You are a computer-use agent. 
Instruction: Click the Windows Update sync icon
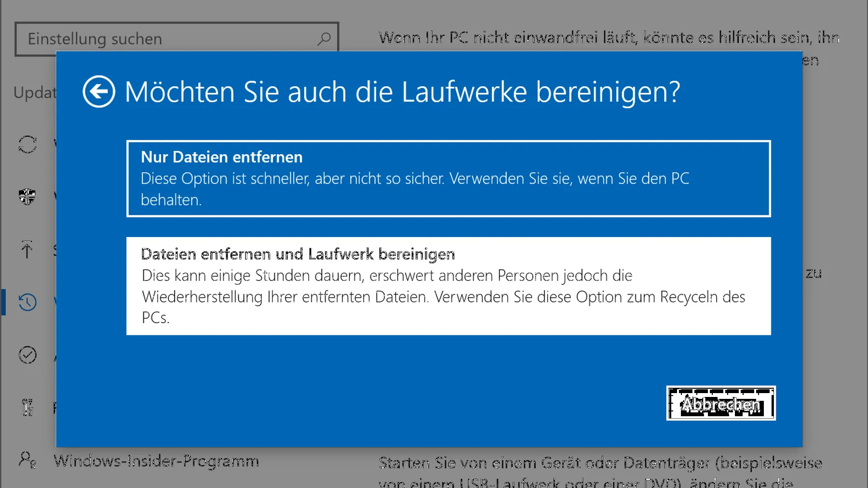pos(27,145)
